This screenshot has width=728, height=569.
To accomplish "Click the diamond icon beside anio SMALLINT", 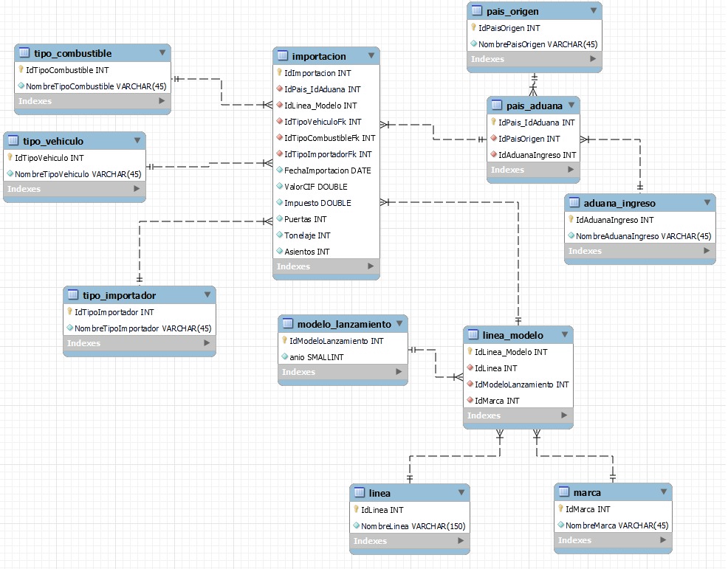I will click(x=284, y=357).
